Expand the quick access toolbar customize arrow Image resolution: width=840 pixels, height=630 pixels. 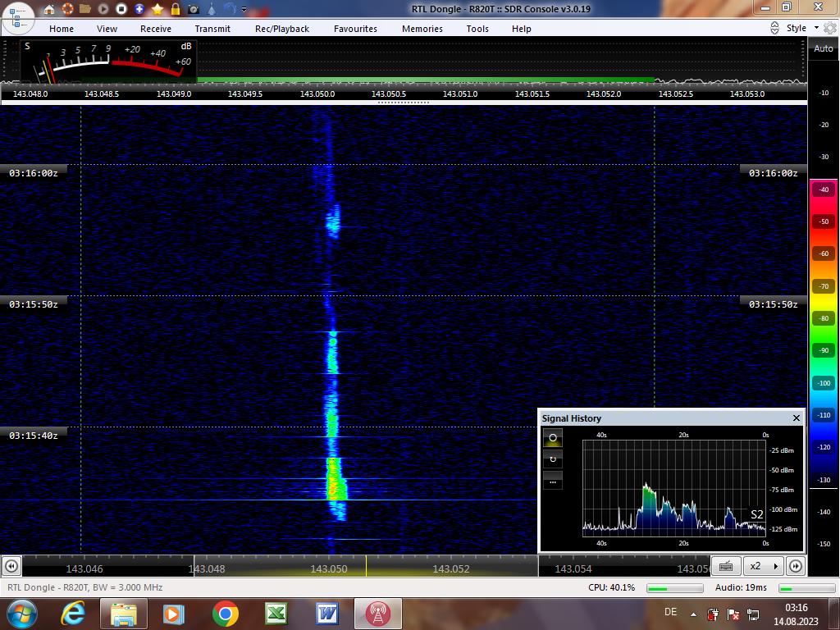(244, 9)
